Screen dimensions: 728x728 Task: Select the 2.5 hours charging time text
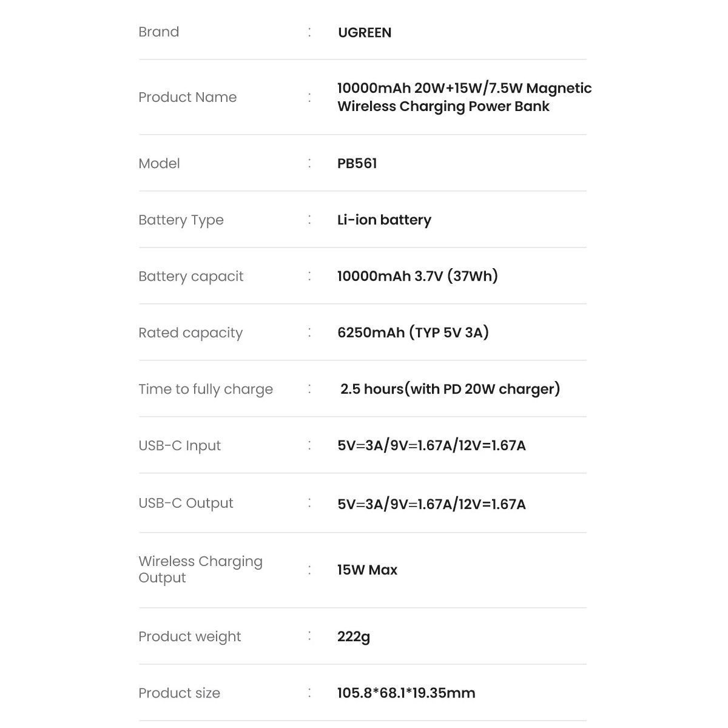pos(450,389)
